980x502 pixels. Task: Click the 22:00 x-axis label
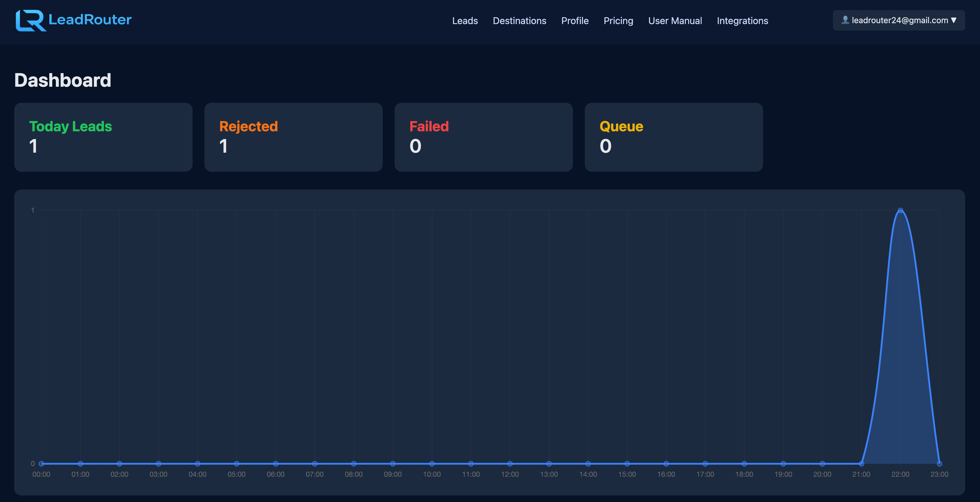click(x=900, y=474)
